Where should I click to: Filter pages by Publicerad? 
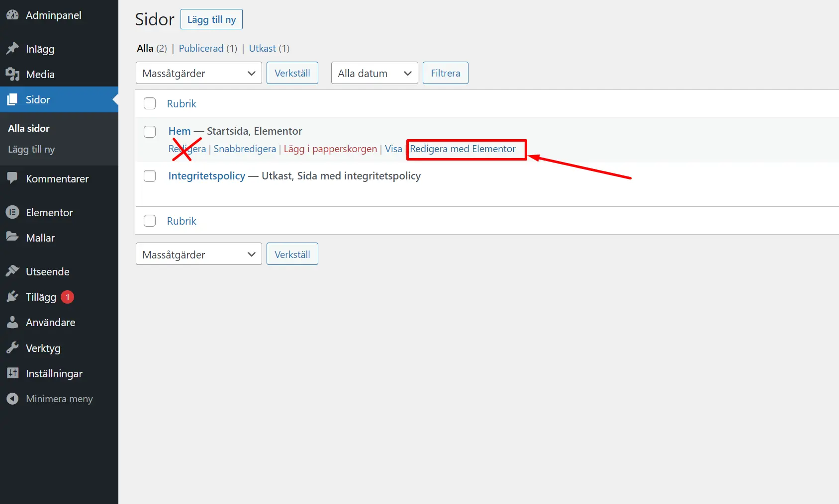201,48
